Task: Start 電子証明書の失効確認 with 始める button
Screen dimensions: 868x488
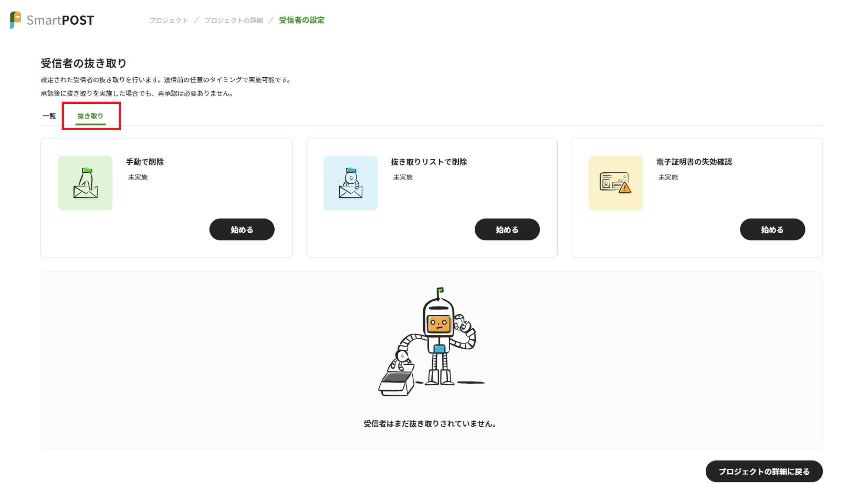Action: [772, 230]
